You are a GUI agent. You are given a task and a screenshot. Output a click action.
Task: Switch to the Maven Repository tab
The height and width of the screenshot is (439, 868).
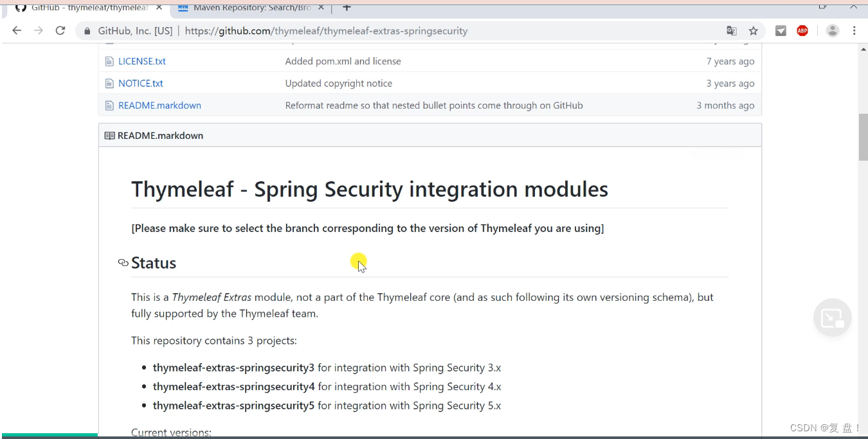pos(252,8)
